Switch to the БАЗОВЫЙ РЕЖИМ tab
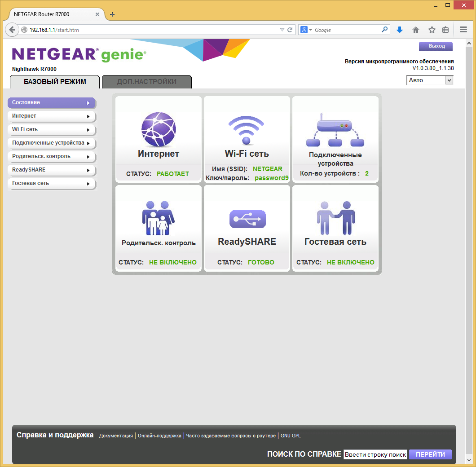 [55, 82]
